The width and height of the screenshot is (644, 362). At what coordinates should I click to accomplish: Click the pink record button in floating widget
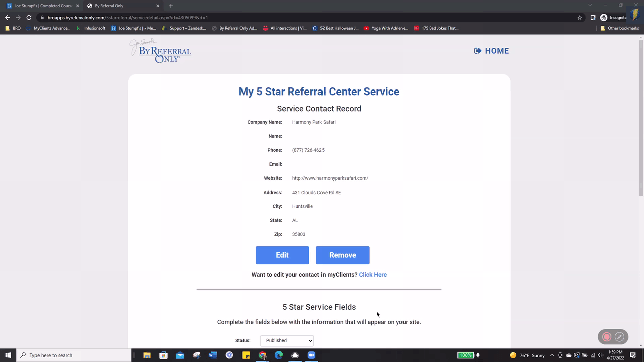(606, 336)
